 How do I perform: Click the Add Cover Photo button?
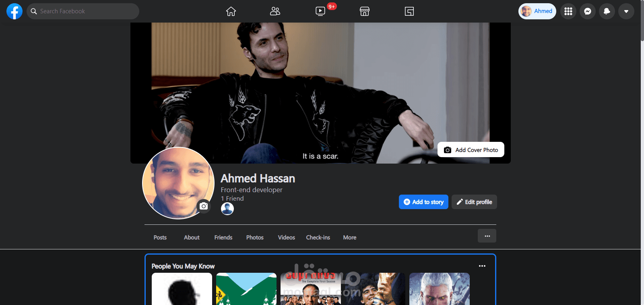pyautogui.click(x=471, y=150)
